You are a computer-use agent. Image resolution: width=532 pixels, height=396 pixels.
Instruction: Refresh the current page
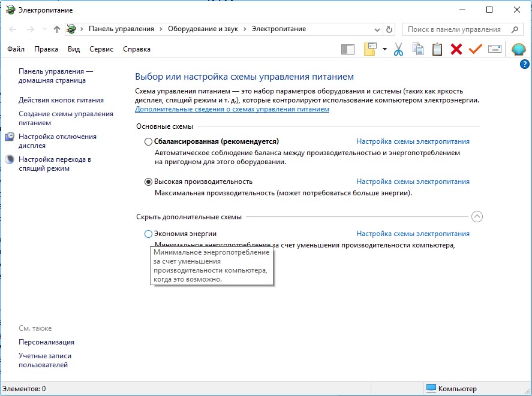pos(389,29)
